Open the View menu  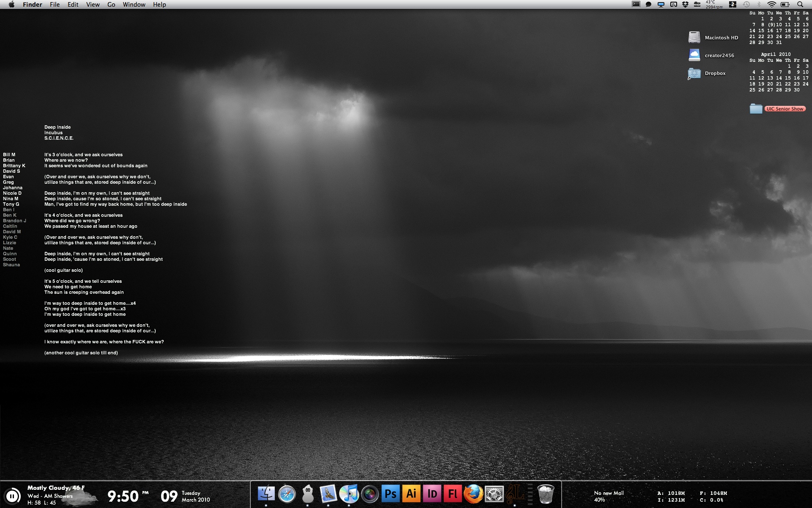93,4
